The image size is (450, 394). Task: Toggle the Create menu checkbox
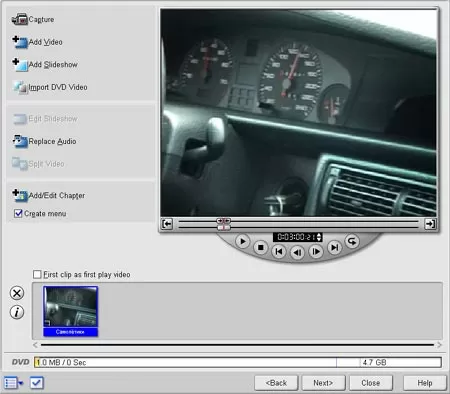(x=18, y=213)
